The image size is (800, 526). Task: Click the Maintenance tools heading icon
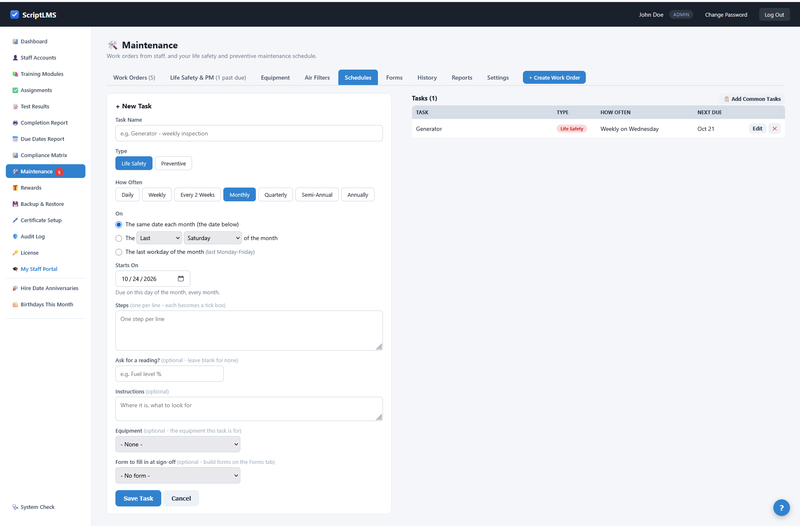[x=113, y=45]
